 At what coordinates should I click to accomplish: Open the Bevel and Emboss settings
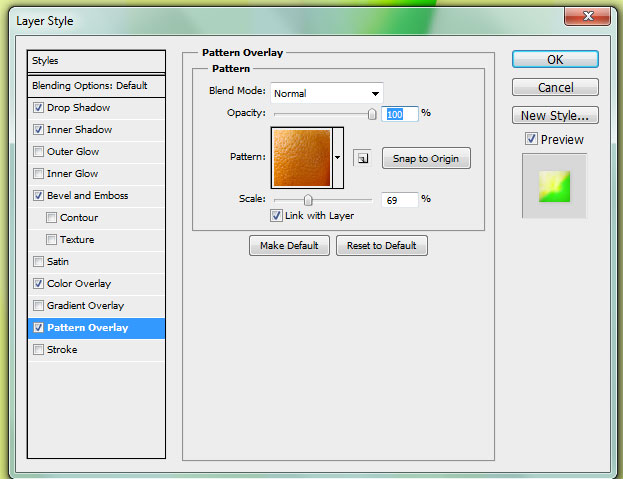click(87, 196)
